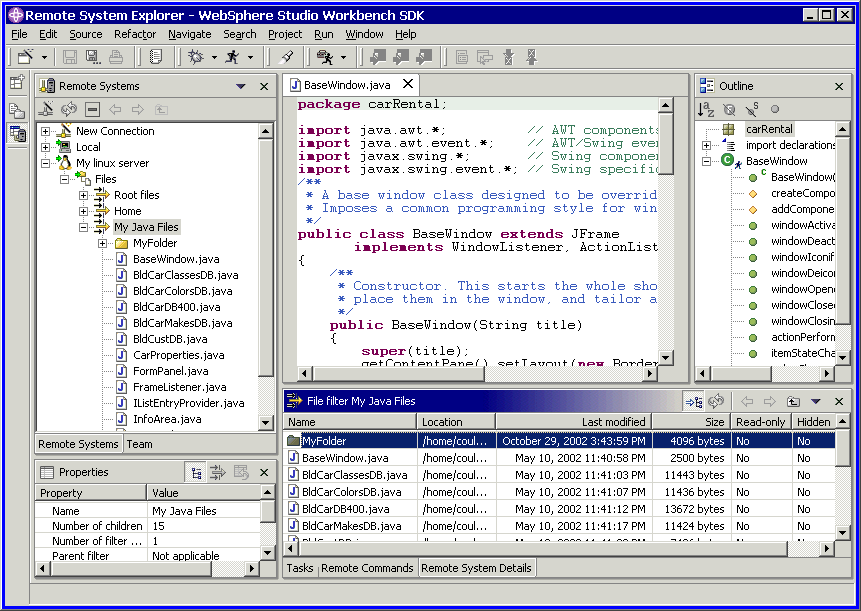
Task: Open the Refactor menu
Action: click(x=135, y=34)
